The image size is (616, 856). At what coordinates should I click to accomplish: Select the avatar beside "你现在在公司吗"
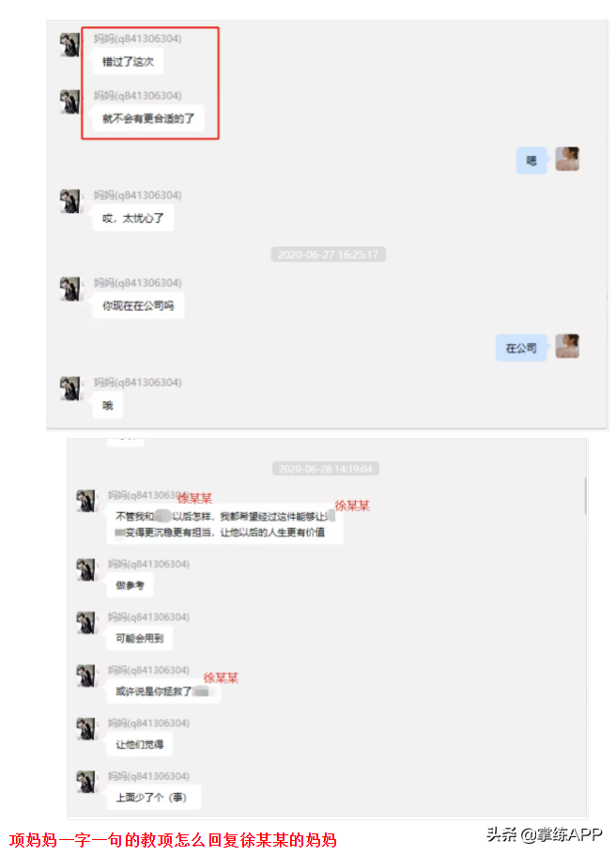tap(69, 288)
